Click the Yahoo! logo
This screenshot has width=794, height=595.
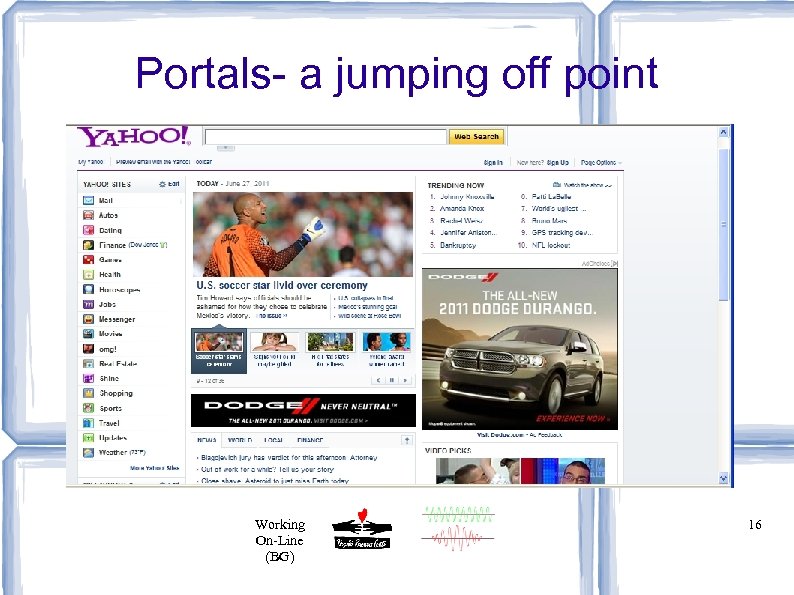tap(134, 136)
